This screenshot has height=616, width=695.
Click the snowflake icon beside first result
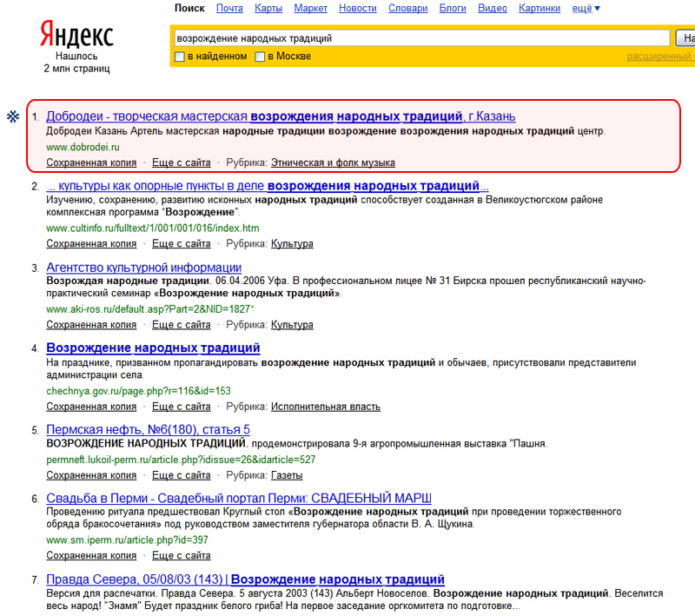click(13, 116)
